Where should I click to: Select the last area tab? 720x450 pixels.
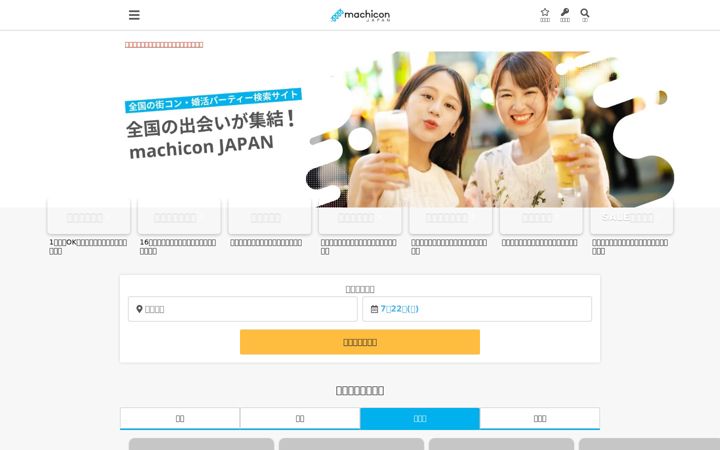[540, 418]
